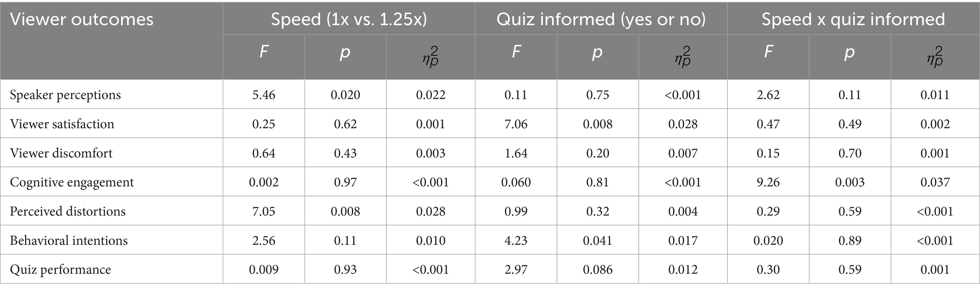This screenshot has width=980, height=292.
Task: Click the "Viewer outcomes" column header
Action: click(x=82, y=19)
